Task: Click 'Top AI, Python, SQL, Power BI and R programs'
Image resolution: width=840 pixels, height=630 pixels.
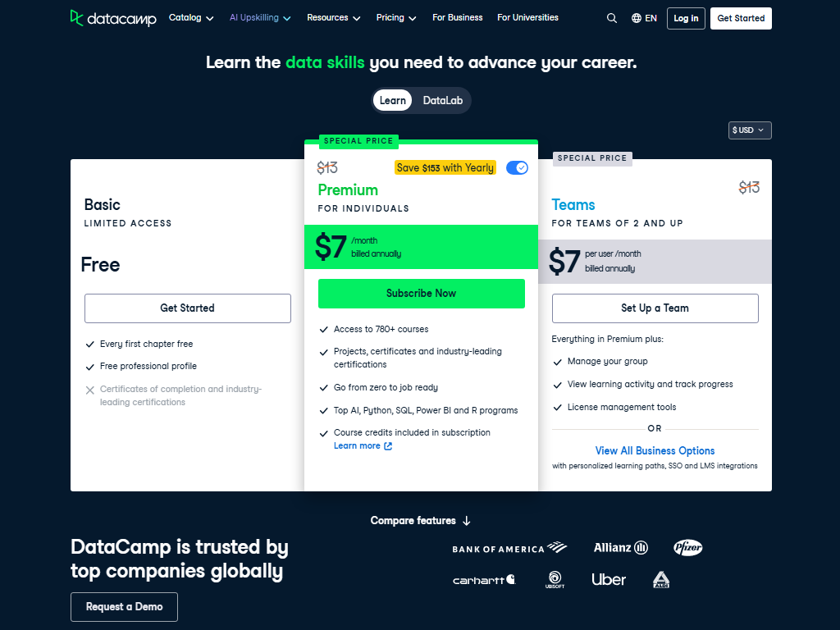Action: (x=426, y=410)
